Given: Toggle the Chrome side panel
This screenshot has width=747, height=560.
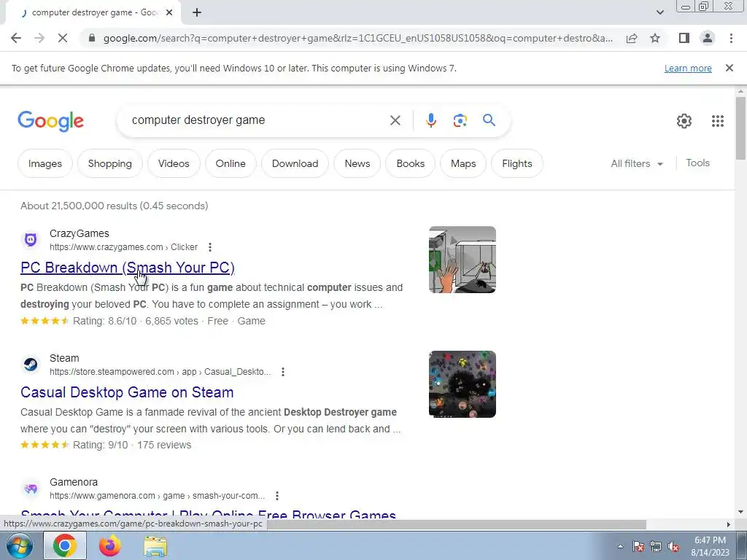Looking at the screenshot, I should (684, 38).
